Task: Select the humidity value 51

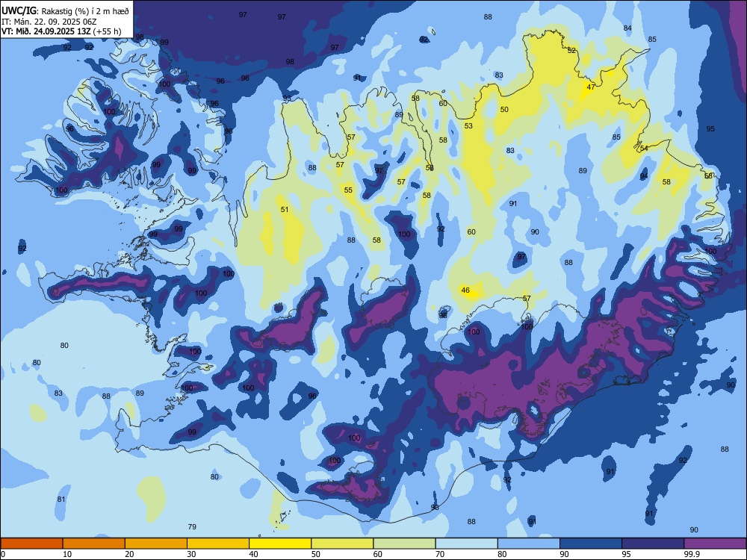Action: click(285, 210)
